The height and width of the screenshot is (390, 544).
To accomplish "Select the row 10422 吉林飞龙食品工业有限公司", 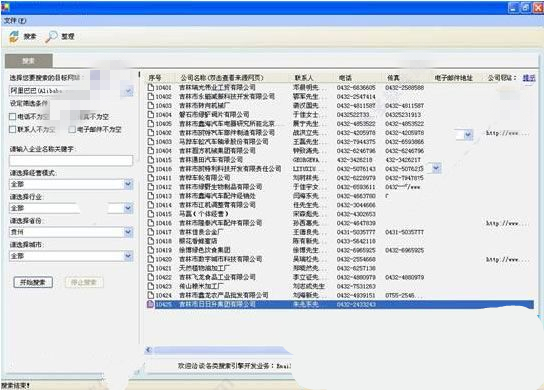I will point(217,277).
